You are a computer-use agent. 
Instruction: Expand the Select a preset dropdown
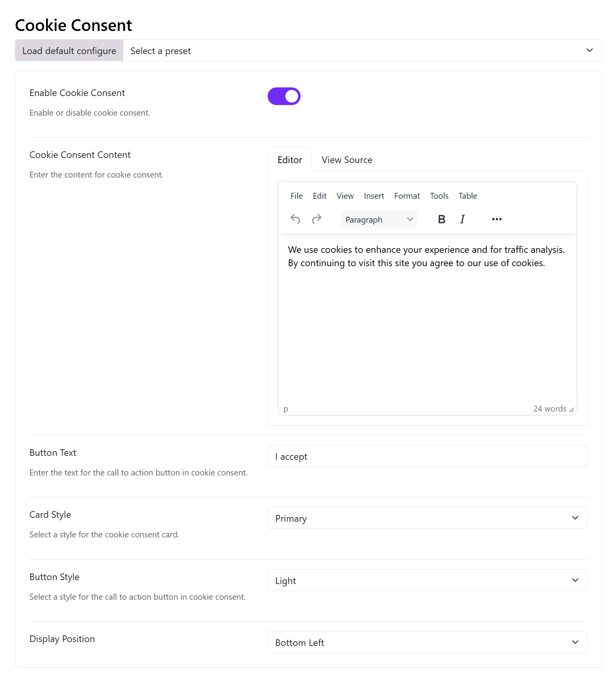pyautogui.click(x=362, y=51)
